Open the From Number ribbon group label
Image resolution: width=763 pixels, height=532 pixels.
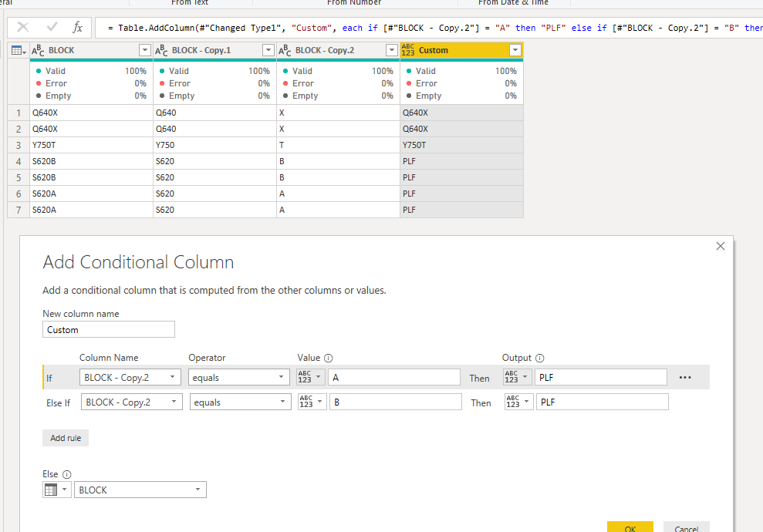[354, 2]
